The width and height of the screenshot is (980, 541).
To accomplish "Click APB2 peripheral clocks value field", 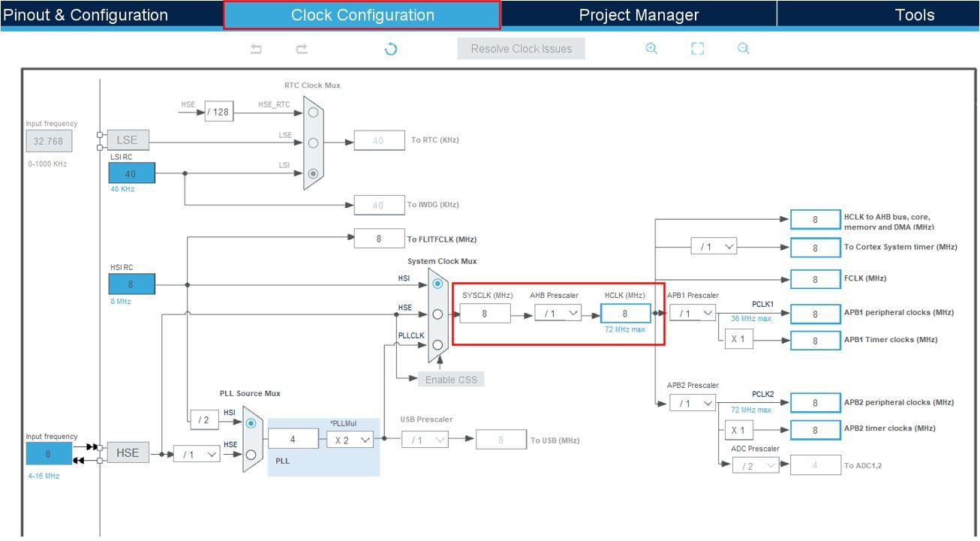I will click(x=815, y=403).
